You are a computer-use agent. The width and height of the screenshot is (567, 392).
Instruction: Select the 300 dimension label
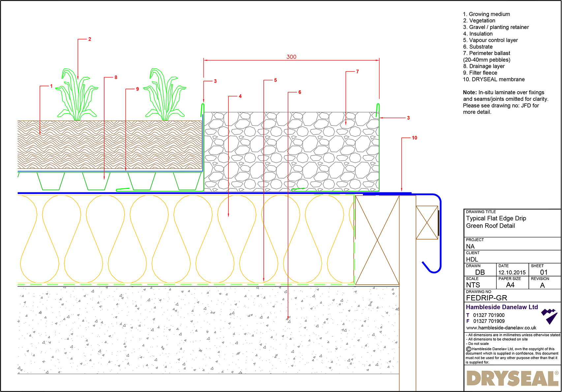click(x=291, y=57)
